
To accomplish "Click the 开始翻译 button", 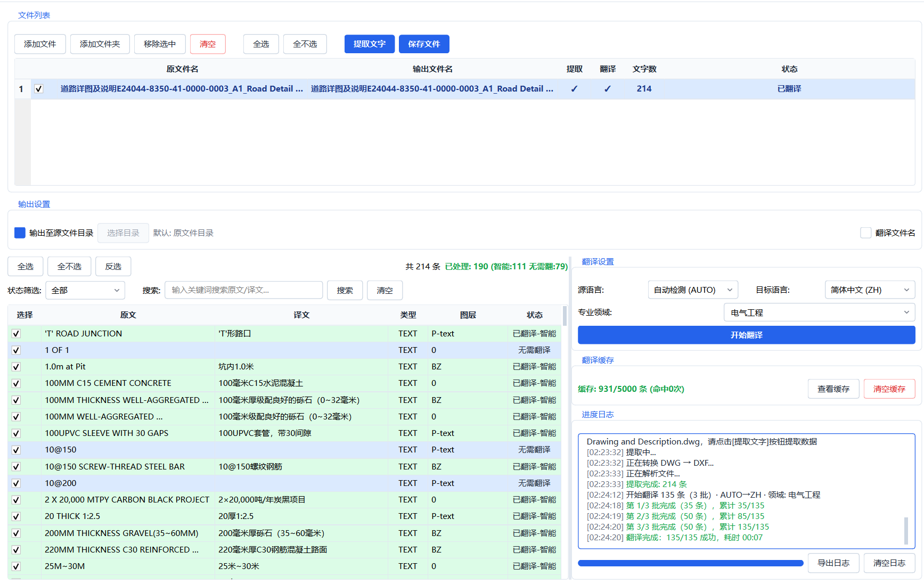I will click(746, 335).
